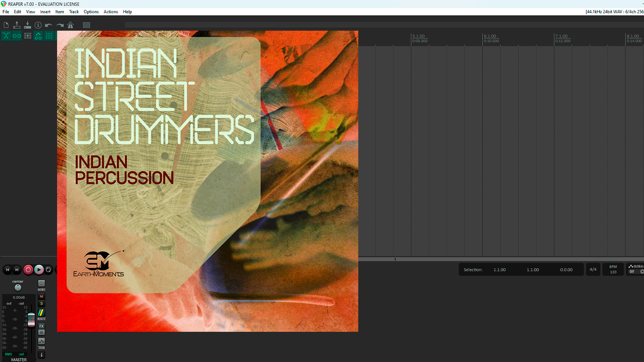The height and width of the screenshot is (362, 644).
Task: Open master track FX chain
Action: tap(41, 326)
